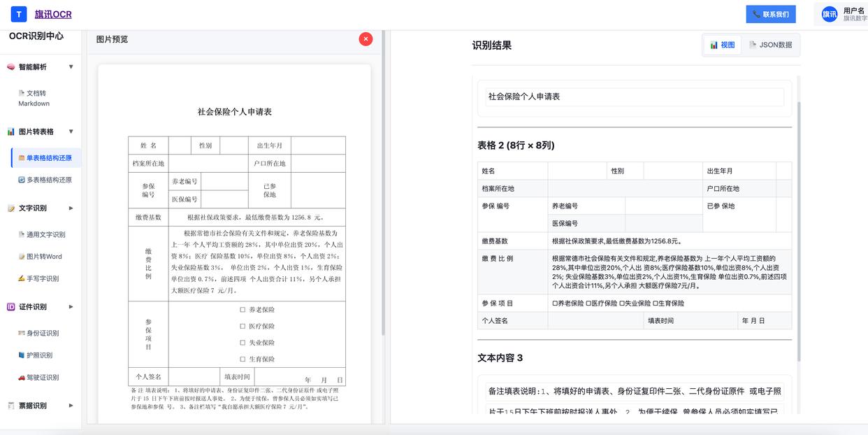Click the 文本内容 3 heading
Image resolution: width=868 pixels, height=435 pixels.
500,358
